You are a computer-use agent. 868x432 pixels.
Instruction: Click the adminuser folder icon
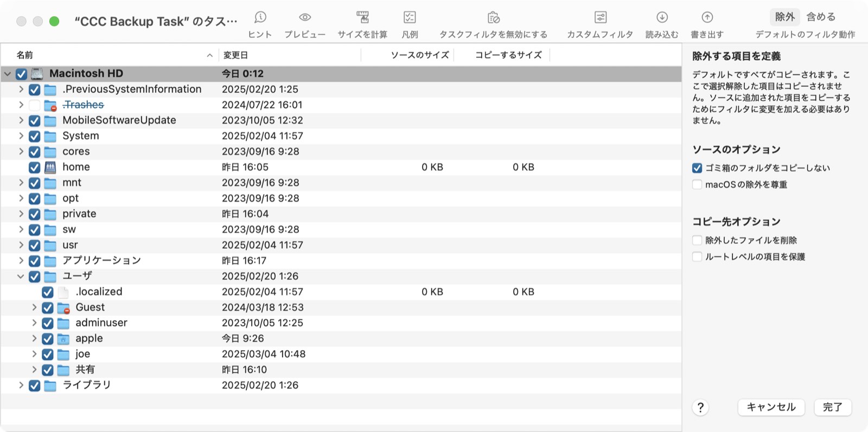(x=63, y=324)
